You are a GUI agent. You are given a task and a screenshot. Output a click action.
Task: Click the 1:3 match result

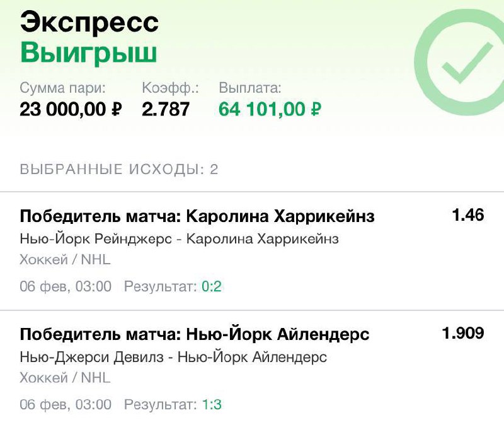(x=212, y=404)
